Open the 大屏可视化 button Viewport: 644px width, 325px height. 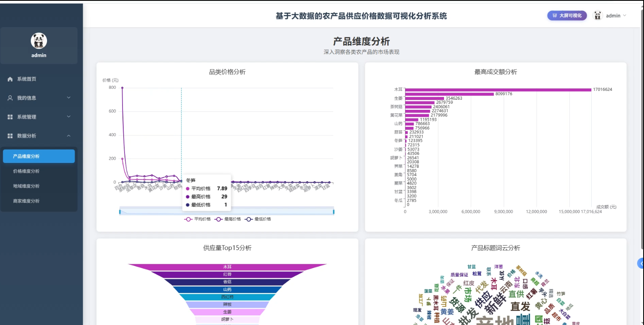tap(567, 15)
